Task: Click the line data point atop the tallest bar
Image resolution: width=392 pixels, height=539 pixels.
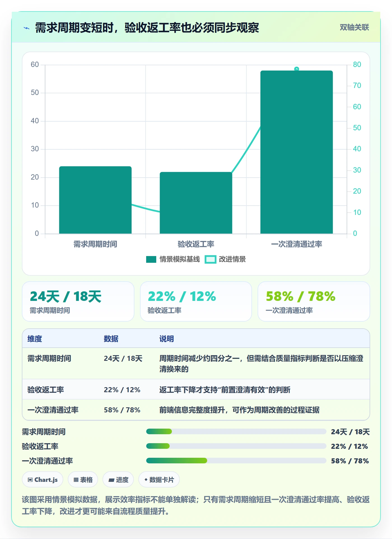Action: pos(297,69)
